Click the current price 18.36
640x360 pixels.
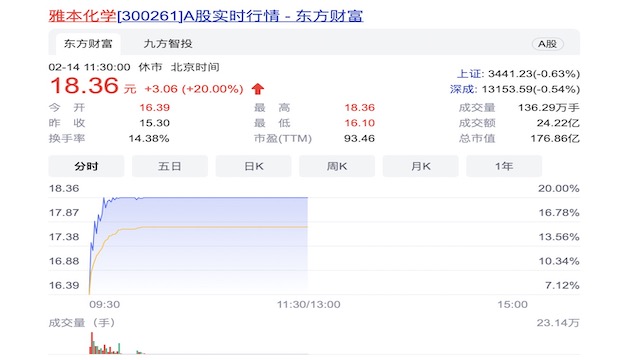click(84, 86)
